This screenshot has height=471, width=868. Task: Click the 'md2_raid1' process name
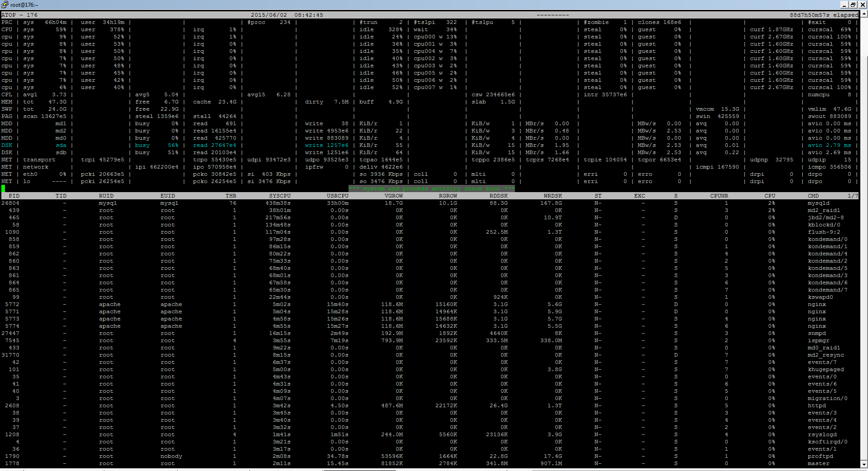[824, 210]
